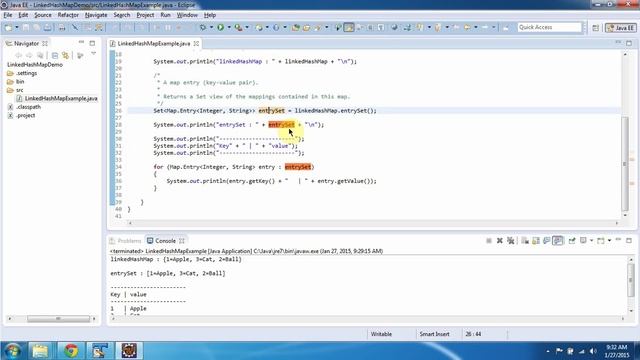Click in the Quick Access search field
This screenshot has height=360, width=640.
click(549, 27)
